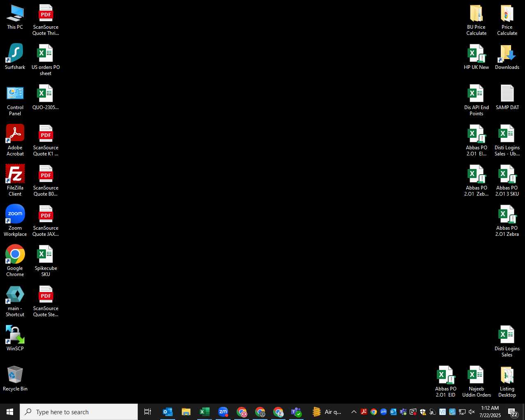Select the This PC desktop icon
Image resolution: width=525 pixels, height=420 pixels.
[x=15, y=17]
